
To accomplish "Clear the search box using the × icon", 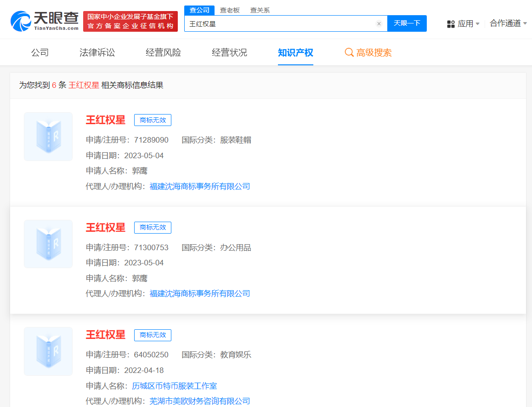I will 379,23.
